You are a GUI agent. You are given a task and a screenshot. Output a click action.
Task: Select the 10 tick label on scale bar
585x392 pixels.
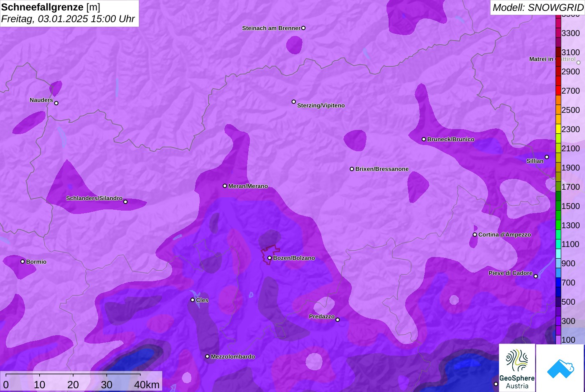(40, 384)
